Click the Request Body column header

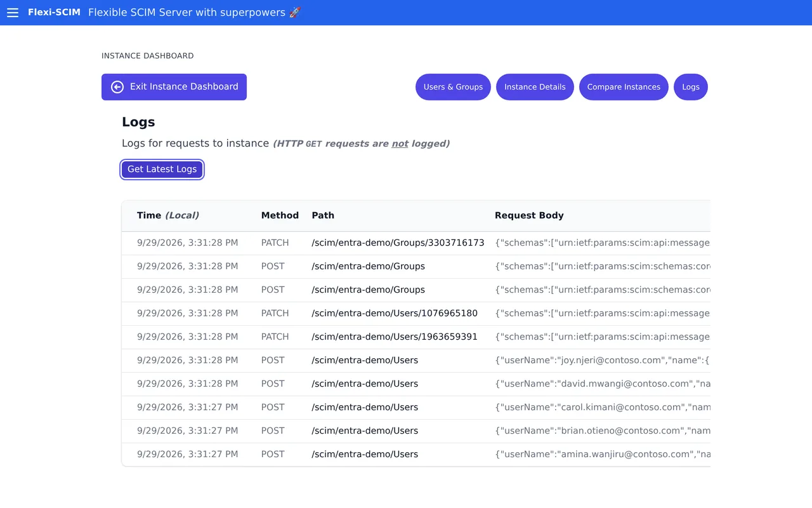tap(529, 215)
